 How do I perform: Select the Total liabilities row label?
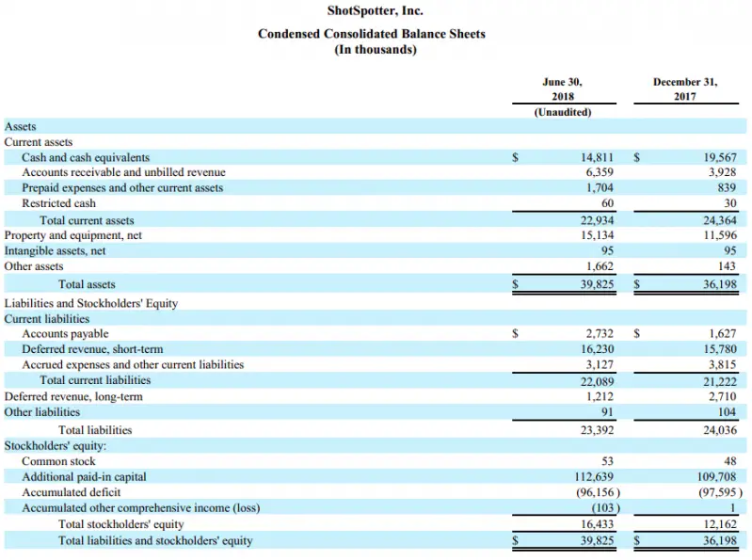click(x=95, y=430)
